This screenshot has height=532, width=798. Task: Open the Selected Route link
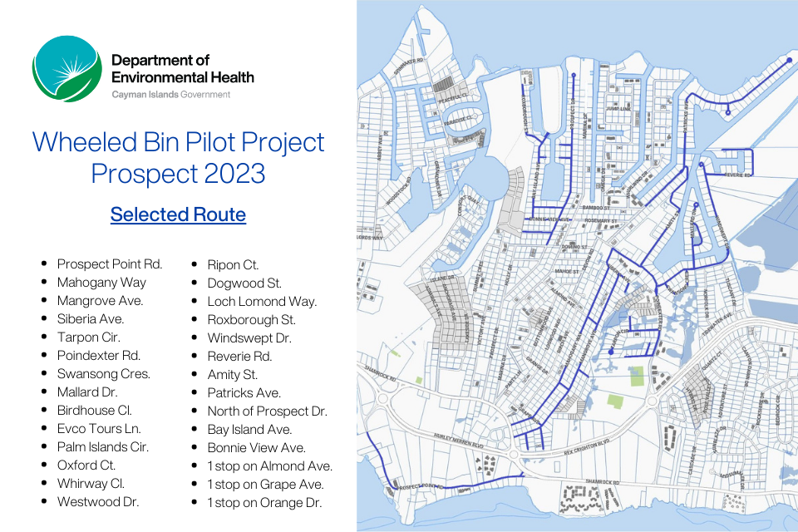[x=178, y=214]
